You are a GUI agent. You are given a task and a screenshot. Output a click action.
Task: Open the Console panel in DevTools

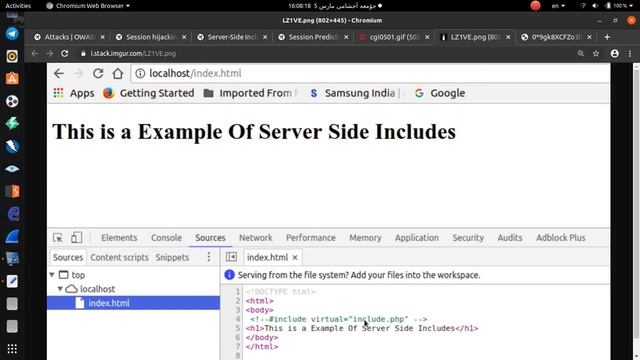point(167,238)
